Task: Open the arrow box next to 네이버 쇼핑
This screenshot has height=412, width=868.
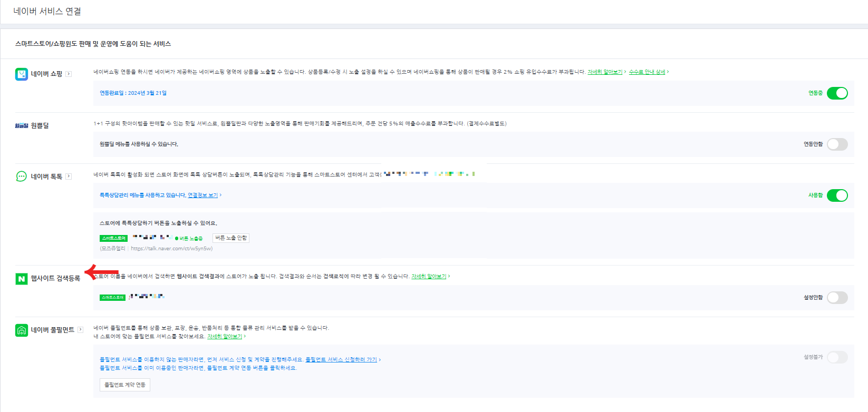Action: [69, 74]
